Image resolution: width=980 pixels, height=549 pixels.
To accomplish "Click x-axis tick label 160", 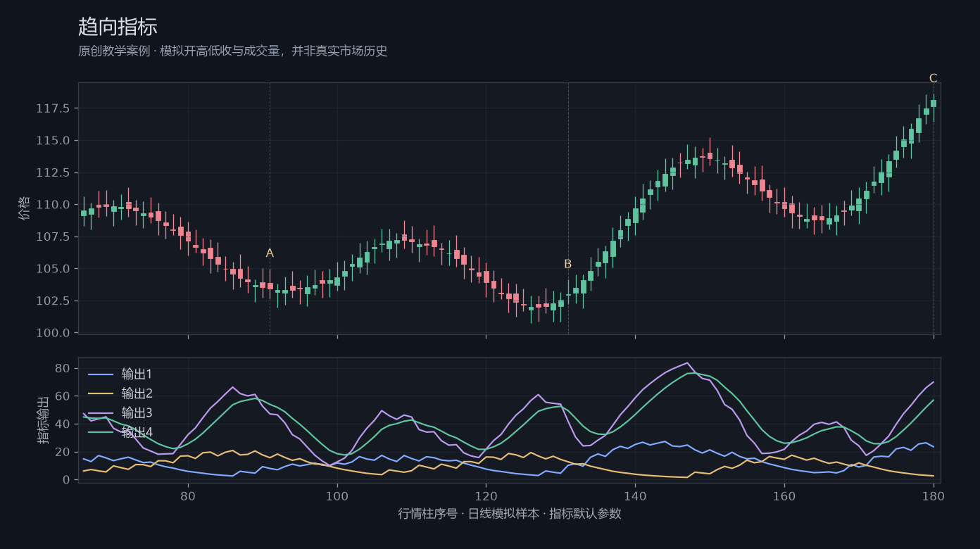I will pyautogui.click(x=784, y=496).
